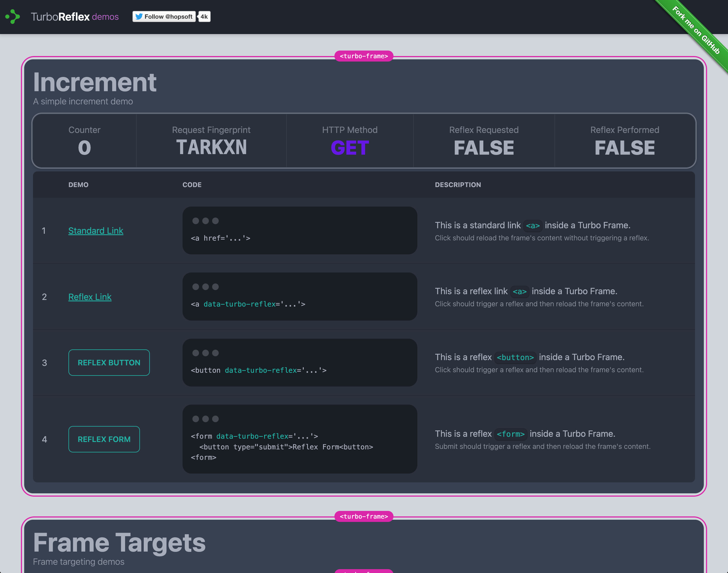Click the Counter value 0
728x573 pixels.
pos(84,148)
